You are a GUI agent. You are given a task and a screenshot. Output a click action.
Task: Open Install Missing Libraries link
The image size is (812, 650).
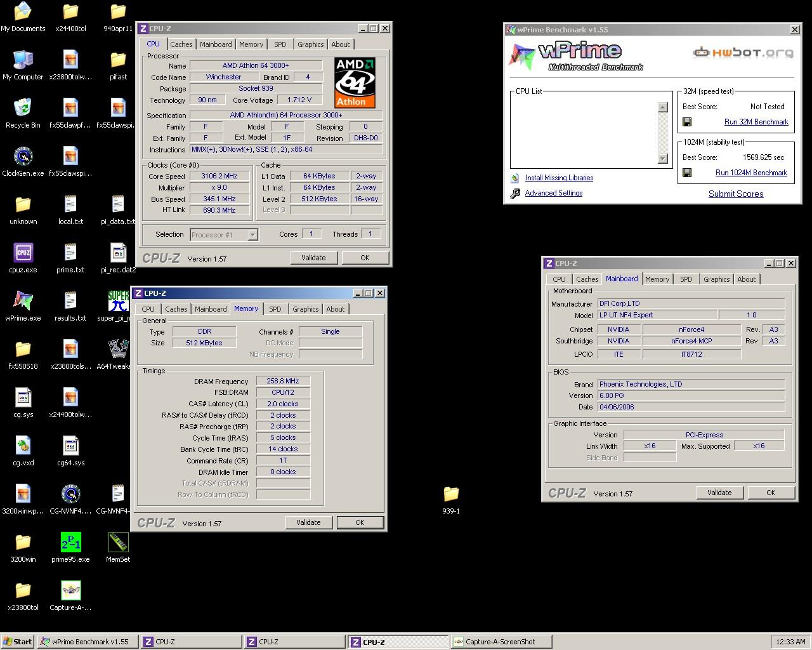(x=559, y=178)
